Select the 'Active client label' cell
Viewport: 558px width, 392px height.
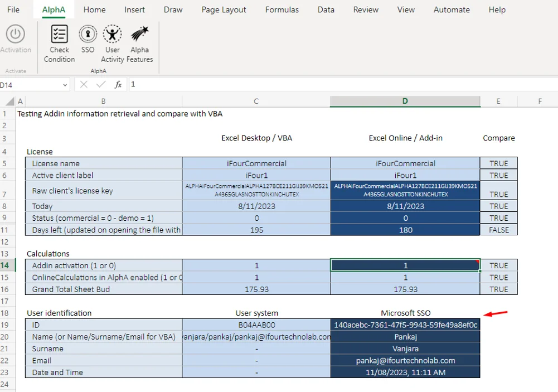tap(104, 176)
